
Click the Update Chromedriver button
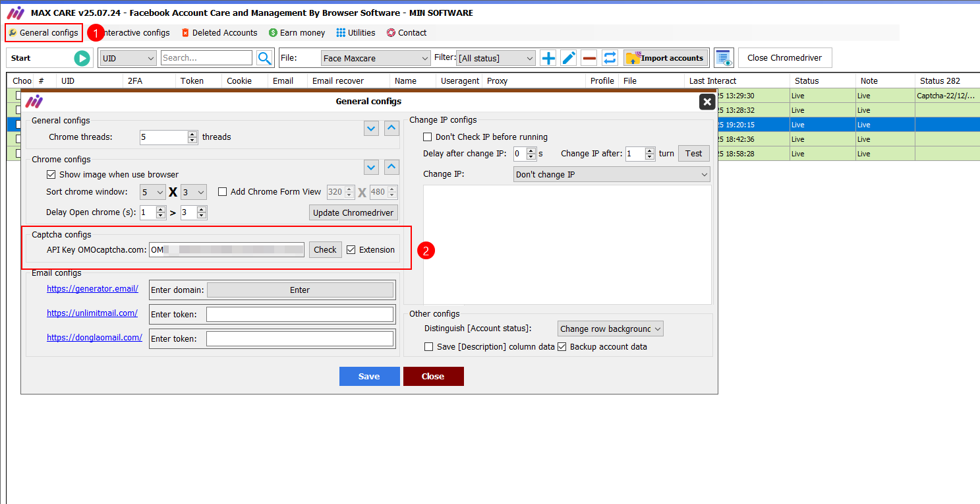354,212
